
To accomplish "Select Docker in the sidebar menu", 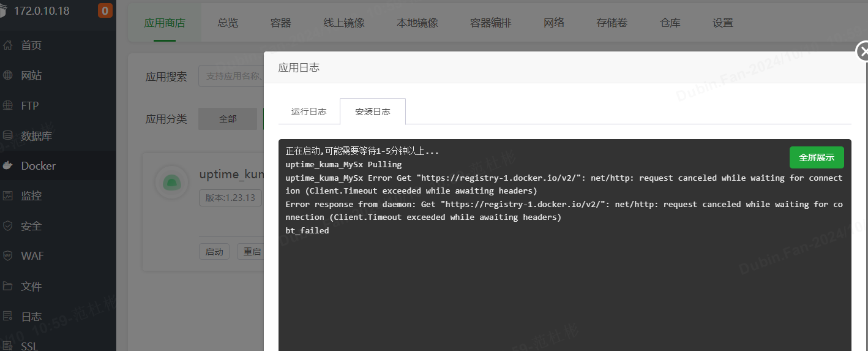I will tap(39, 165).
